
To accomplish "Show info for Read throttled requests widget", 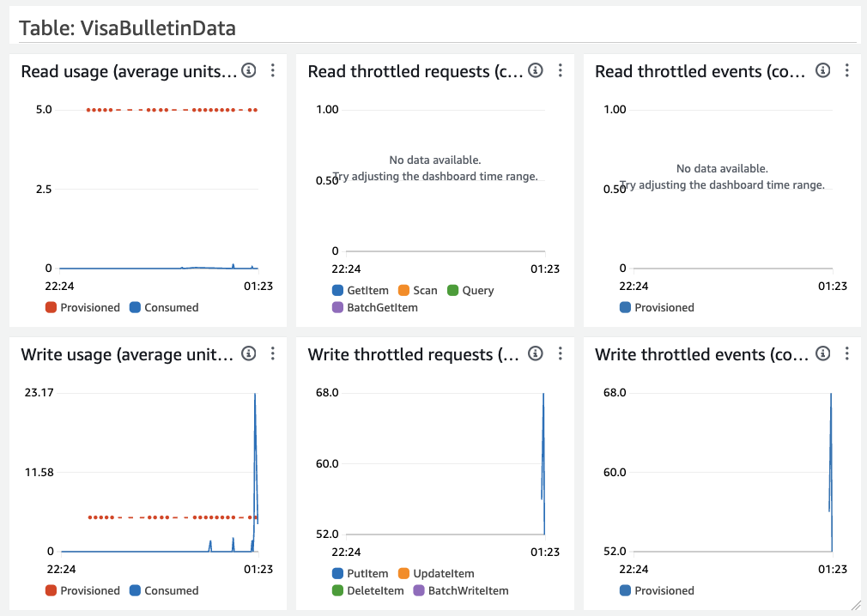I will pyautogui.click(x=536, y=70).
